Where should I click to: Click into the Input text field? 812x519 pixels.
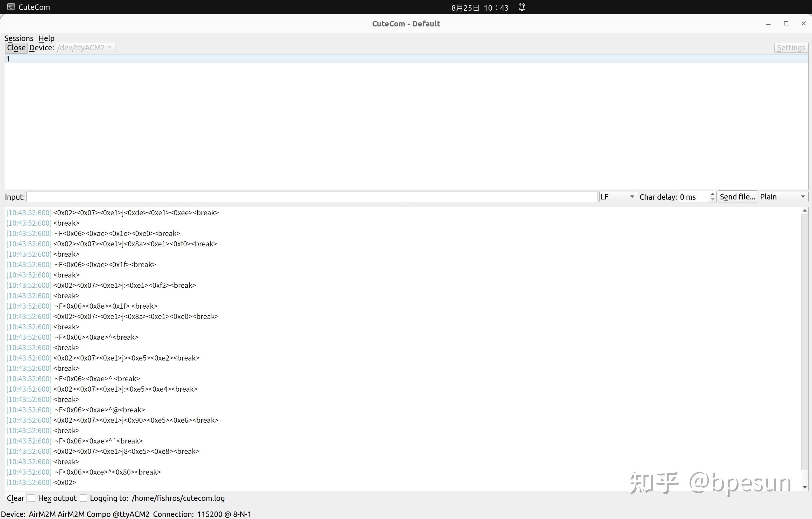click(311, 197)
